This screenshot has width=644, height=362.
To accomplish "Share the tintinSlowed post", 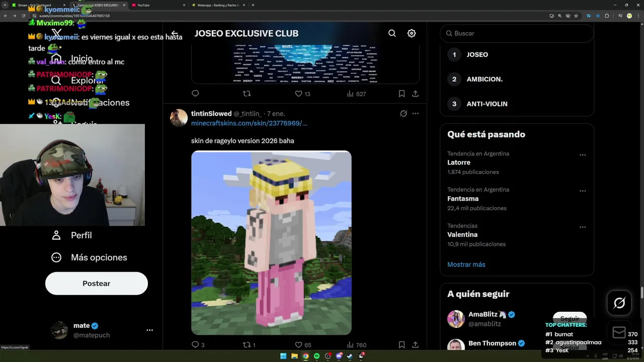I will tap(415, 345).
